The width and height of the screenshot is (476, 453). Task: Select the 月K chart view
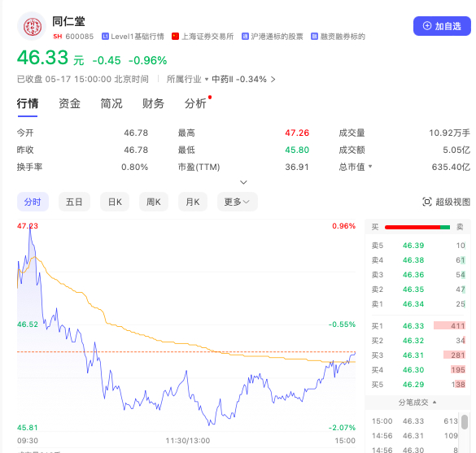pos(193,202)
